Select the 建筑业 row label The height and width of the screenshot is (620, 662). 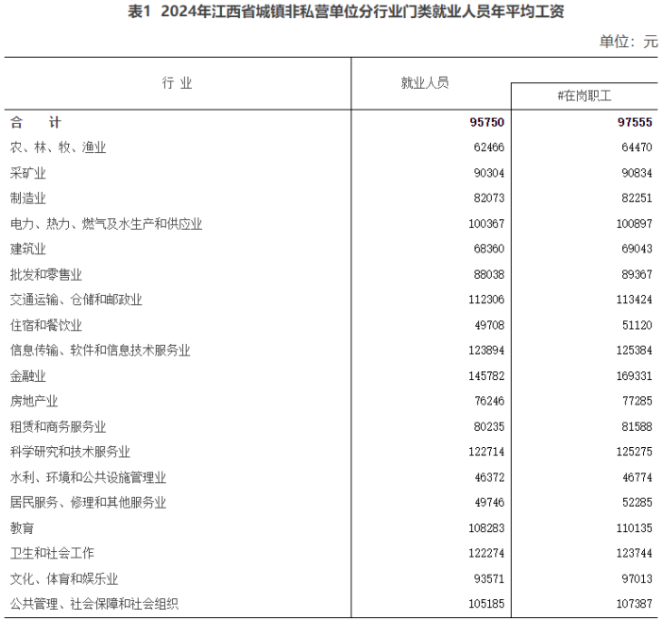point(28,249)
